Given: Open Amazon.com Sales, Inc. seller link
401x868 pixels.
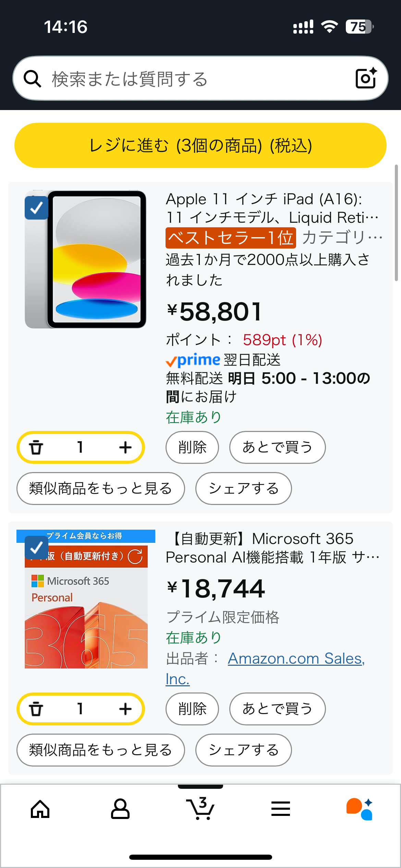Looking at the screenshot, I should pos(296,659).
